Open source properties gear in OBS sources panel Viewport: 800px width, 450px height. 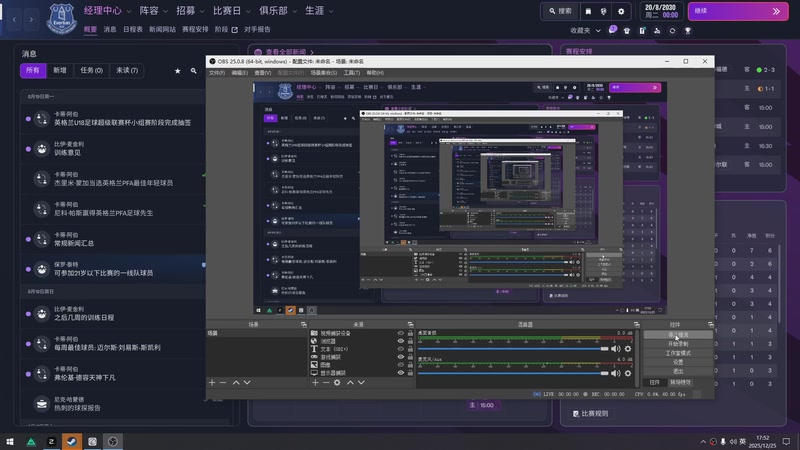[x=337, y=382]
